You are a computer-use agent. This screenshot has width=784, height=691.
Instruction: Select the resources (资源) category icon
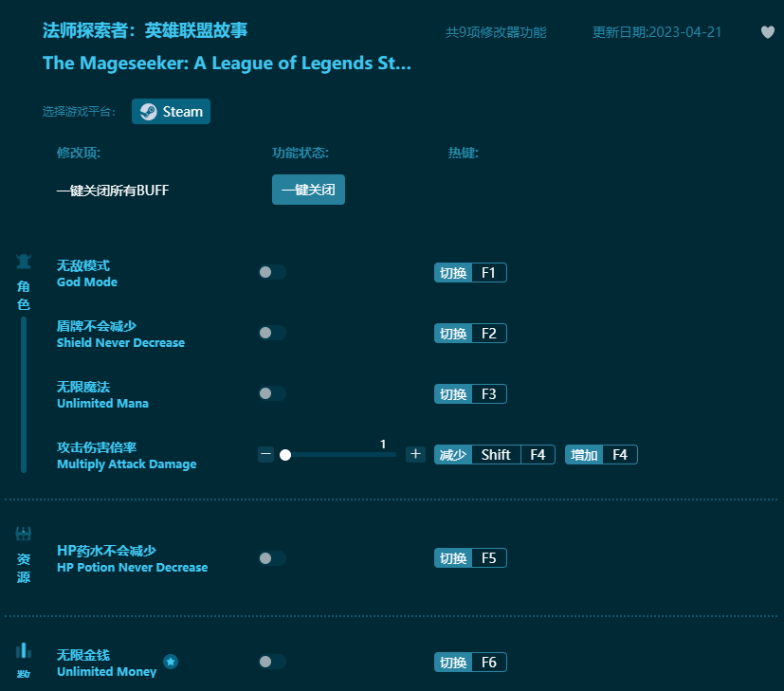(23, 534)
